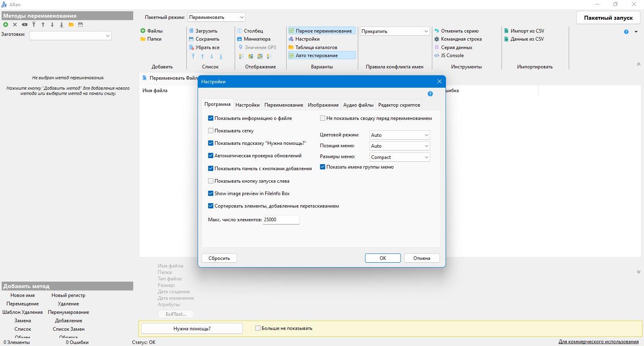
Task: Delete selected method with X icon
Action: point(15,25)
